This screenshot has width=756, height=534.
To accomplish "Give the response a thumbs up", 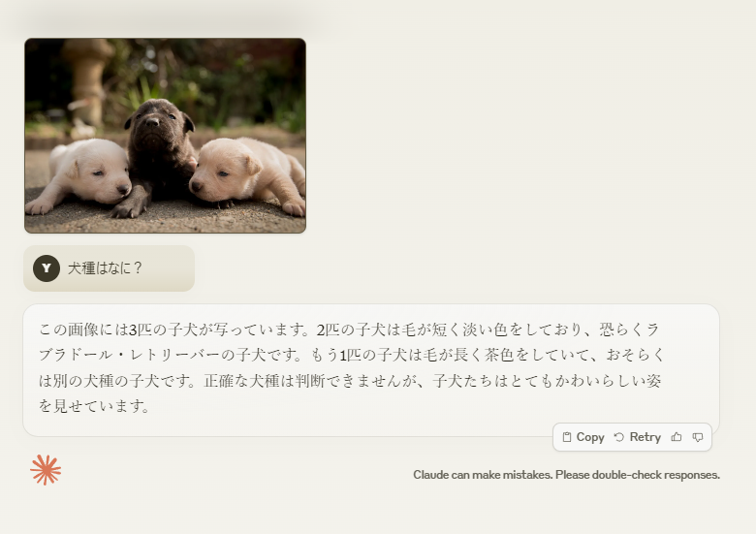I will click(677, 437).
